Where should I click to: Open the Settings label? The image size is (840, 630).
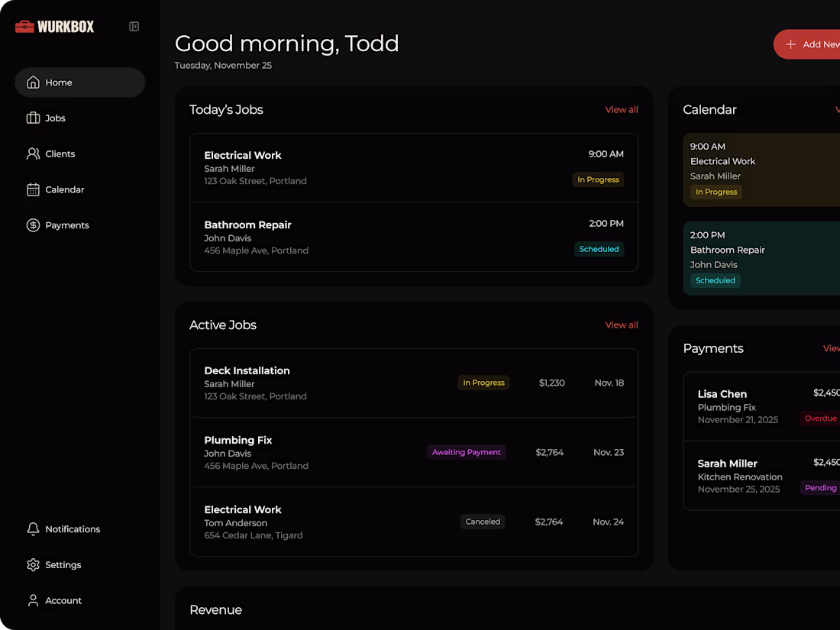point(63,564)
